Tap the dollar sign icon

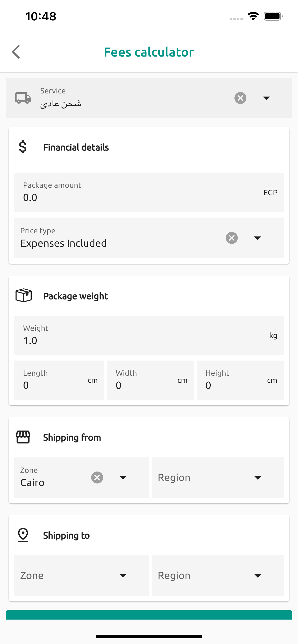tap(23, 147)
